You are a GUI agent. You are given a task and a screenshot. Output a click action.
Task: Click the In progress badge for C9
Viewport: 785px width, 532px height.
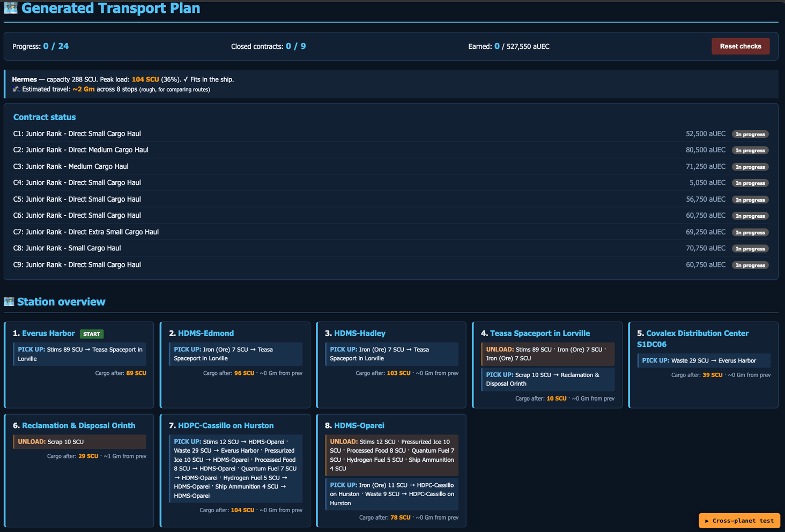click(750, 265)
